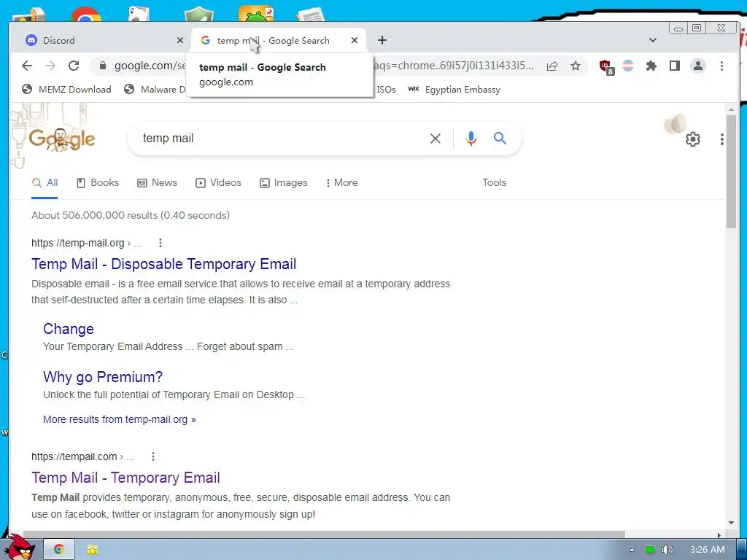Screen dimensions: 747x560
Task: Click the temp mail search field
Action: click(x=281, y=139)
